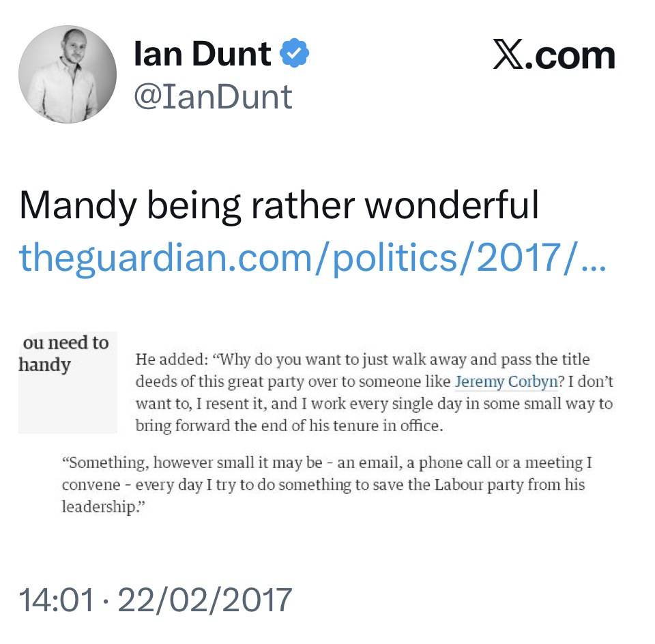
Task: Click the paragraph beginning "Something, however small"
Action: [327, 485]
